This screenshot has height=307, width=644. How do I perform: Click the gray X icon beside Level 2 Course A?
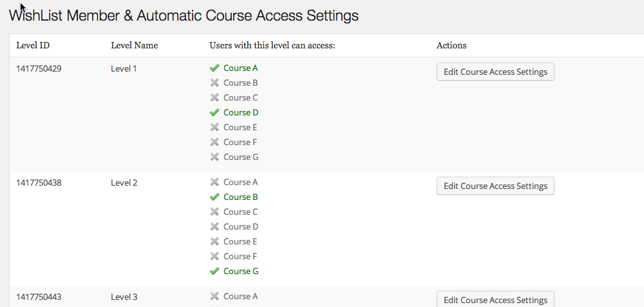pos(214,182)
